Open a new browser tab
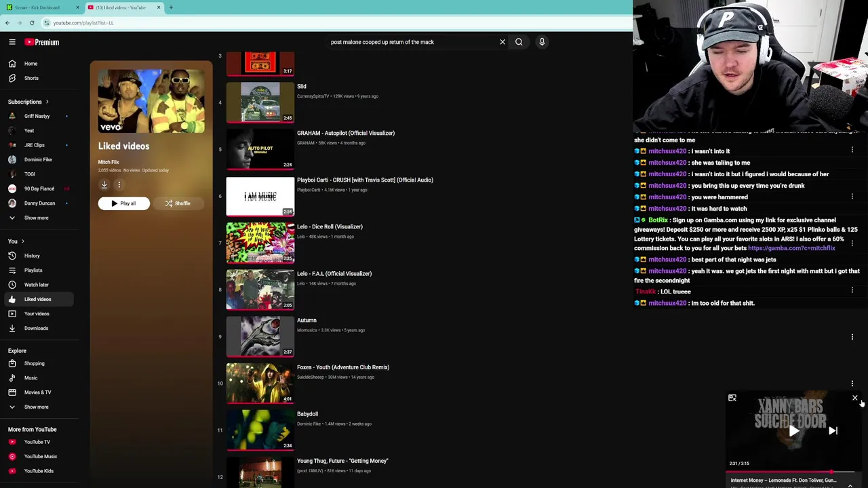Image resolution: width=868 pixels, height=488 pixels. (171, 7)
